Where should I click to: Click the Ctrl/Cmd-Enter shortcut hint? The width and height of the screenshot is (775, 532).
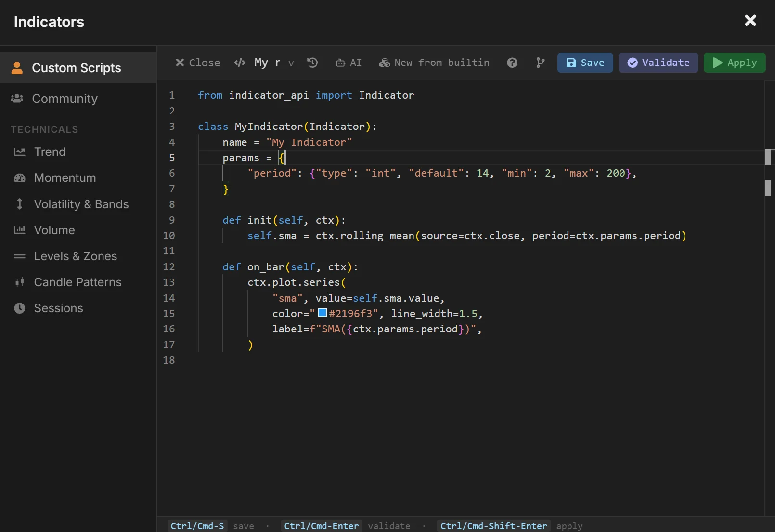(322, 526)
